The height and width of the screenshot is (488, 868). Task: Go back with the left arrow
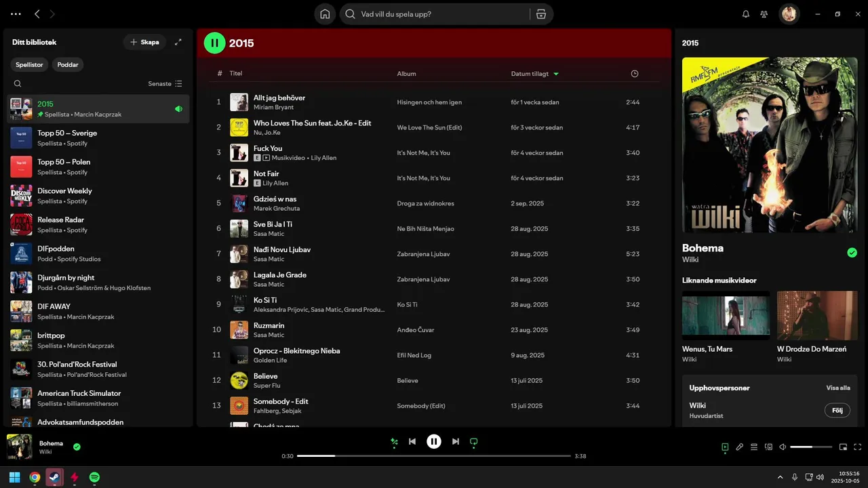point(37,14)
